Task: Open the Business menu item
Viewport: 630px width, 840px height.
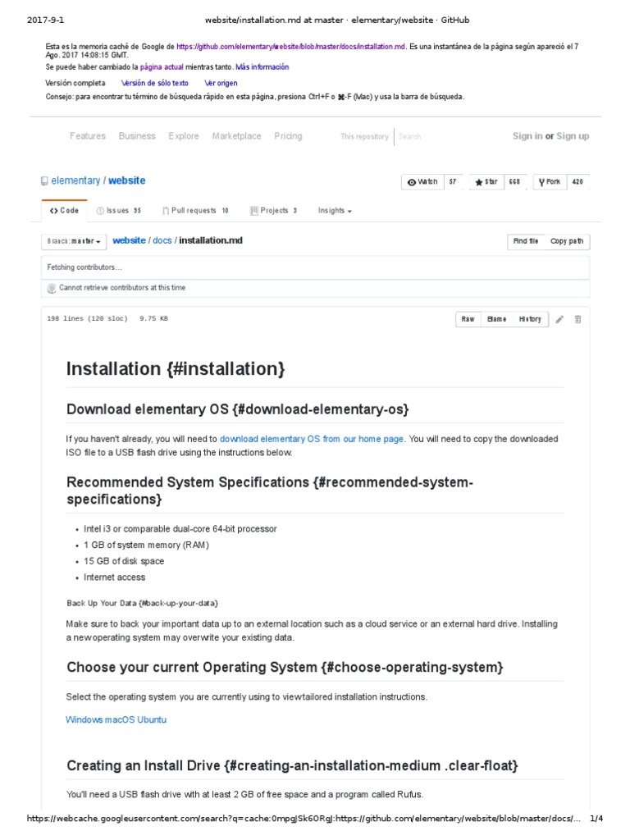Action: click(137, 136)
